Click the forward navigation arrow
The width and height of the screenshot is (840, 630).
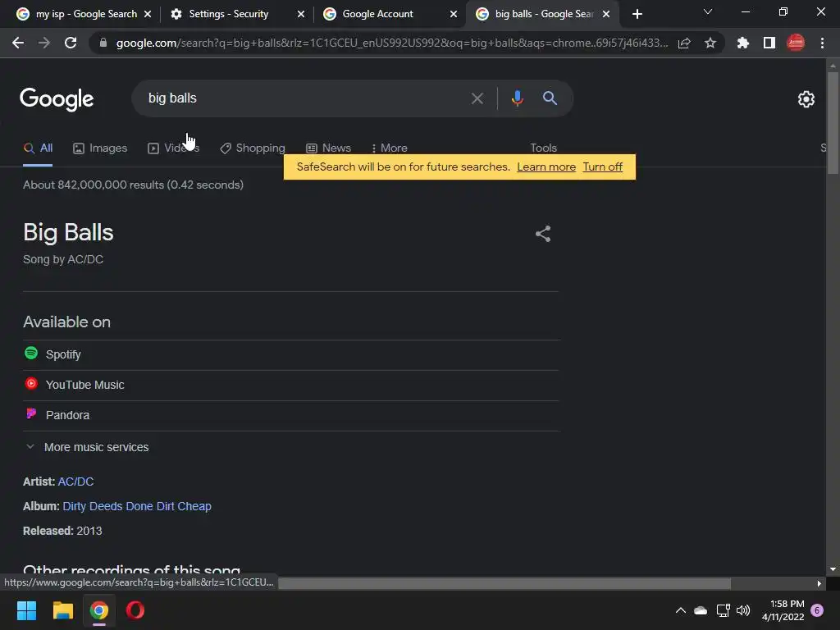44,43
